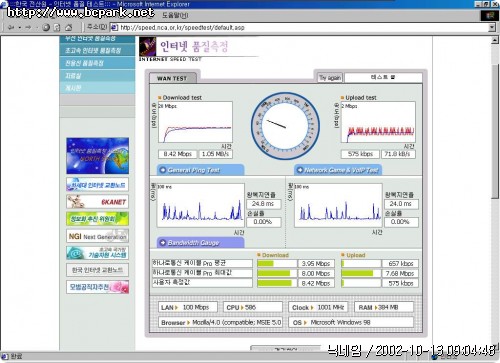The image size is (500, 363).
Task: Click the user download measurement green bar
Action: [276, 283]
